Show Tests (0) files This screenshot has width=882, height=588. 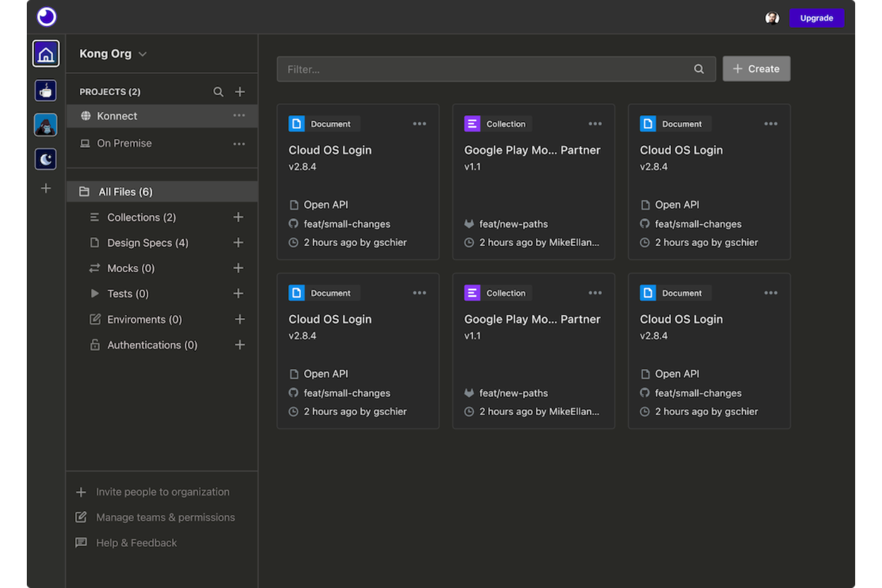(128, 294)
